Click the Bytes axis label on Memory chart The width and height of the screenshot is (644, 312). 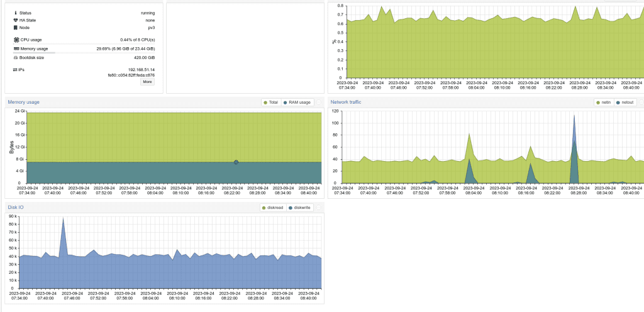[x=11, y=147]
